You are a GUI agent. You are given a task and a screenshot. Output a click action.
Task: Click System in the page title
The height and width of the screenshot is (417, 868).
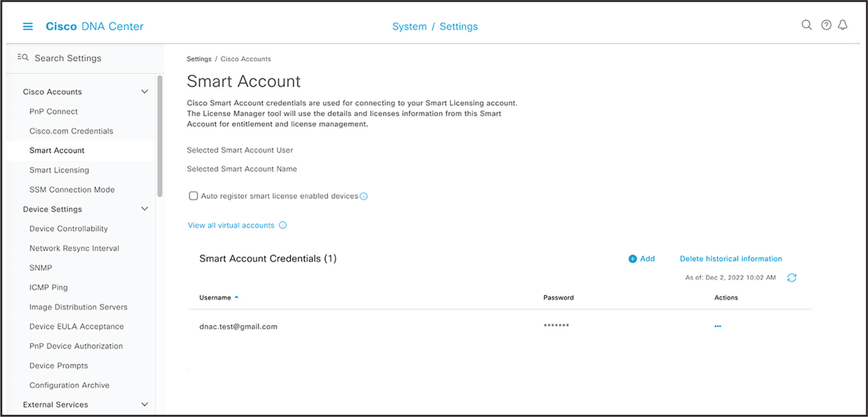[x=409, y=26]
